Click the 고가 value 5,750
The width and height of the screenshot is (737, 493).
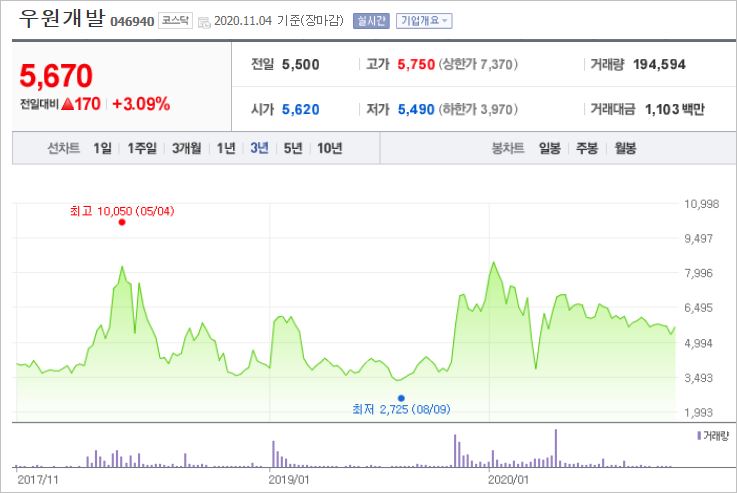416,64
